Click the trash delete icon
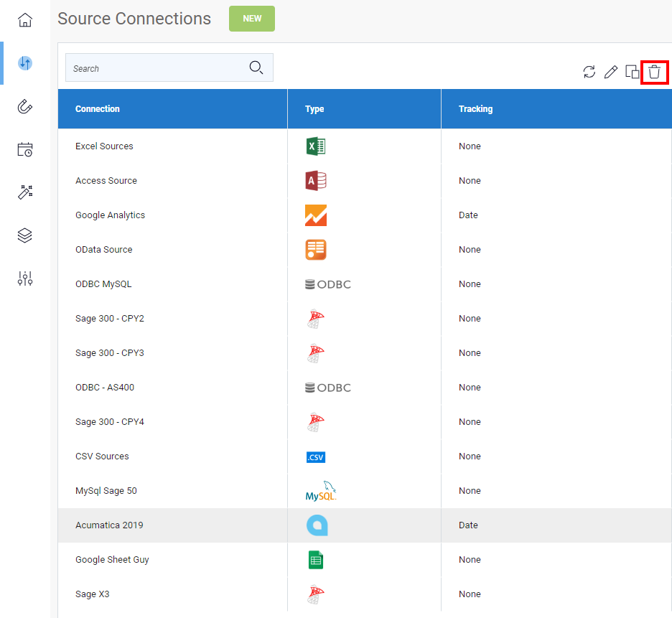The image size is (672, 618). point(654,72)
